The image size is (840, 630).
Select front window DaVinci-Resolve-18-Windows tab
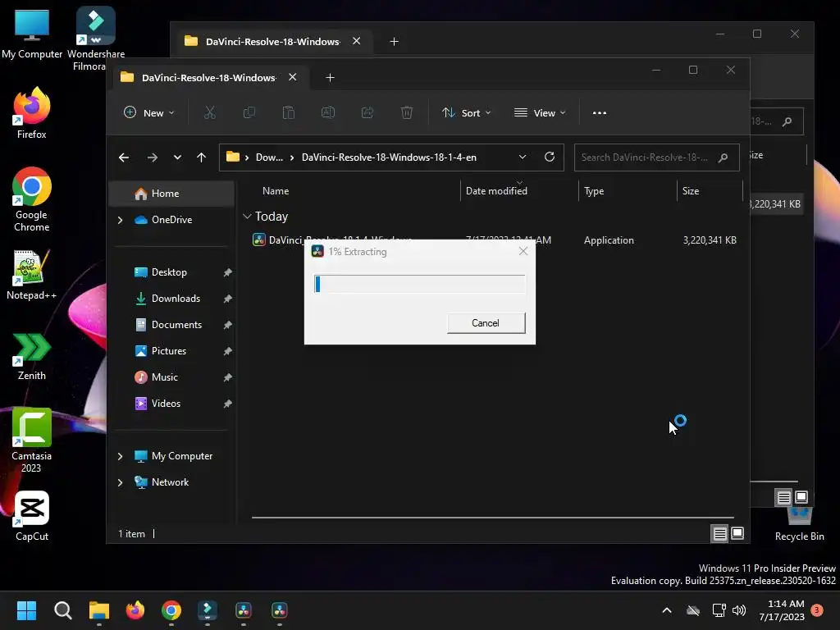(209, 78)
